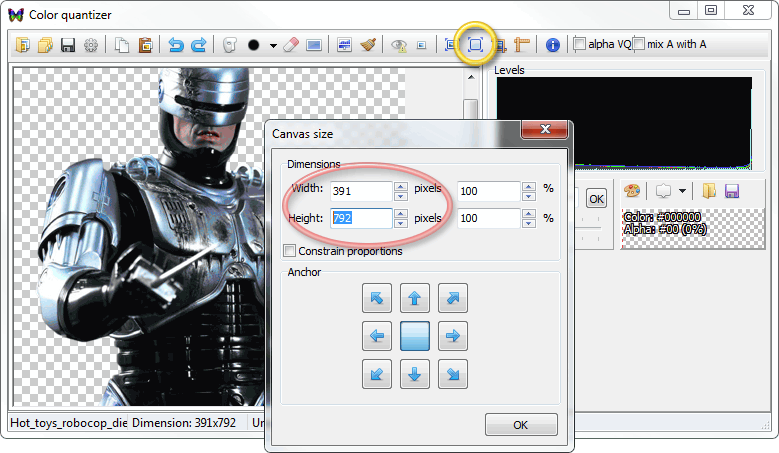This screenshot has width=779, height=453.
Task: Undo last action with blue arrow
Action: (175, 45)
